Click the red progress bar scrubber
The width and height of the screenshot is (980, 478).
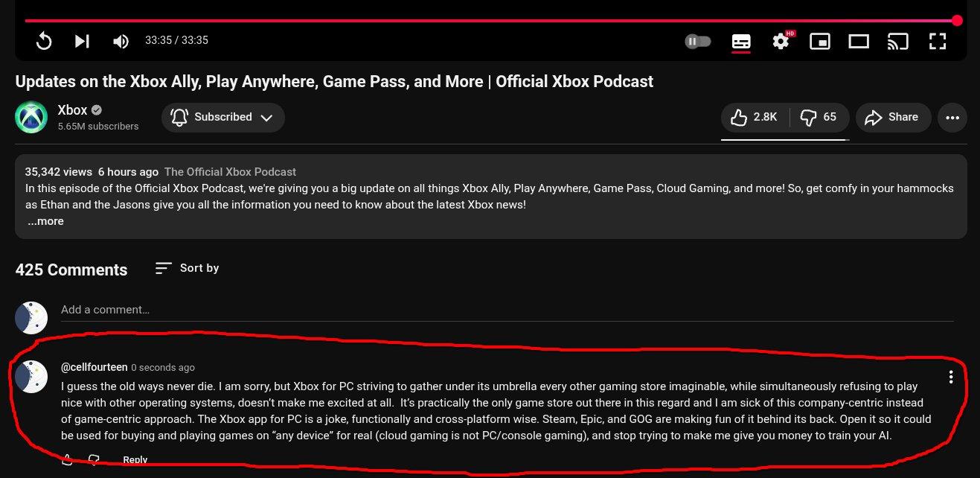(957, 21)
